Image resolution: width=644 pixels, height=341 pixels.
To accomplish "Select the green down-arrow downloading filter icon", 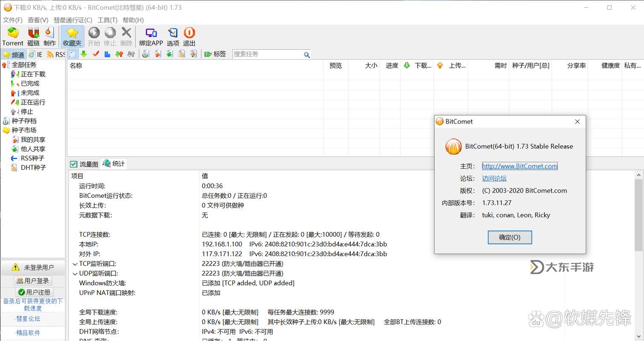I will tap(84, 54).
